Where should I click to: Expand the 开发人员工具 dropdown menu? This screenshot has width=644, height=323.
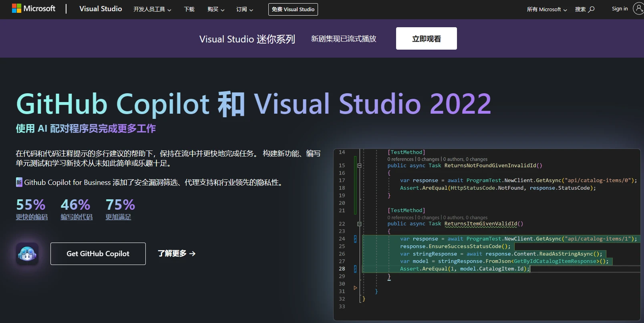[152, 9]
